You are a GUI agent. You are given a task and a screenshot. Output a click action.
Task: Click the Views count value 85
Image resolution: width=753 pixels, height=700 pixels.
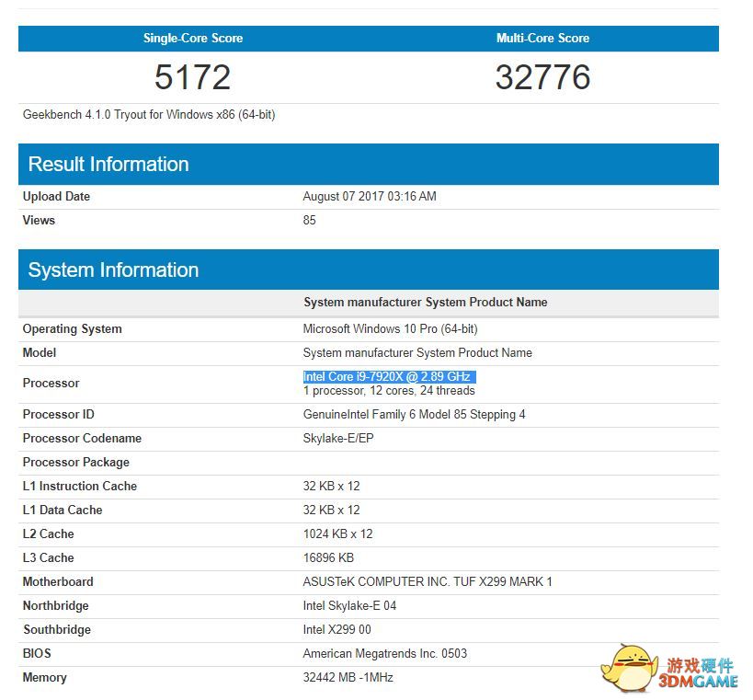pos(309,221)
